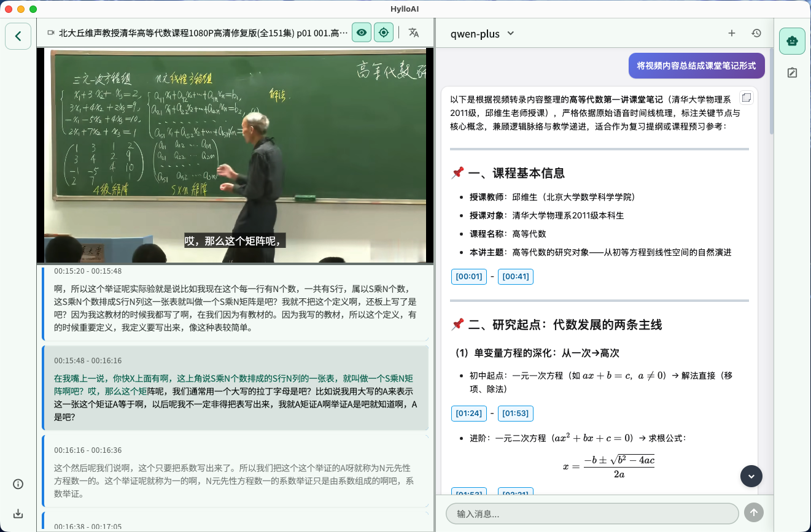811x532 pixels.
Task: Go back with the left chevron button
Action: point(18,36)
